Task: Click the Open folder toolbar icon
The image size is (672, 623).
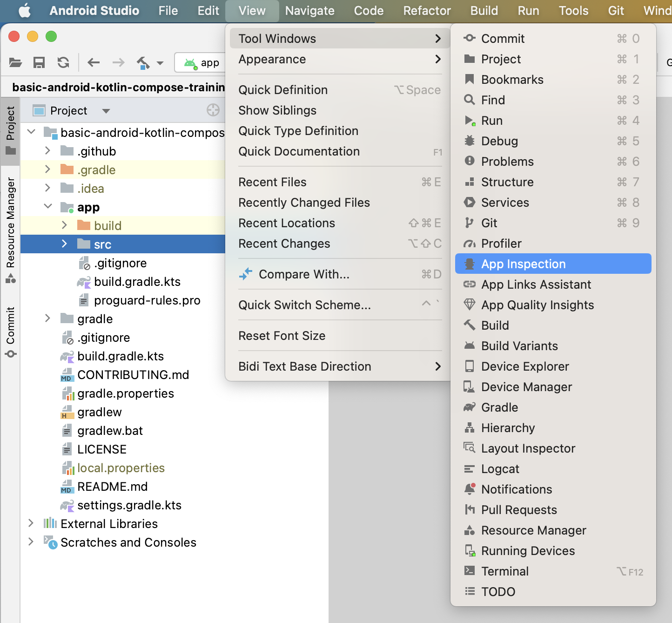Action: (x=15, y=62)
